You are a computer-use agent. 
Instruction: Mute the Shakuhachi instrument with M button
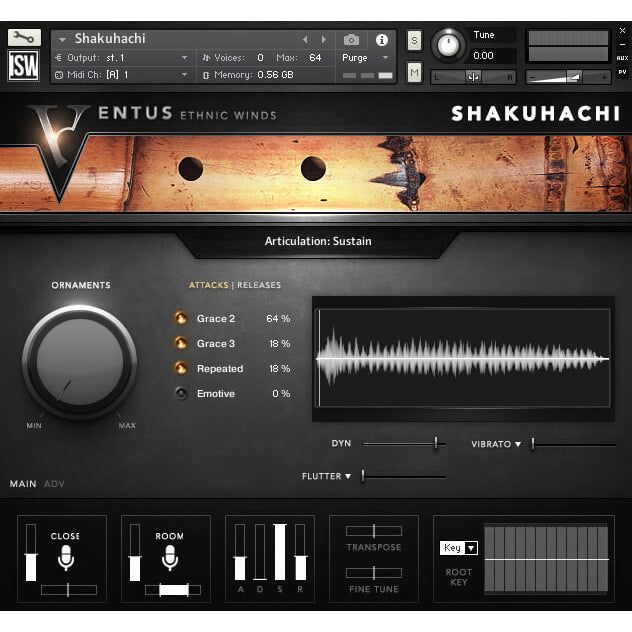[x=414, y=73]
